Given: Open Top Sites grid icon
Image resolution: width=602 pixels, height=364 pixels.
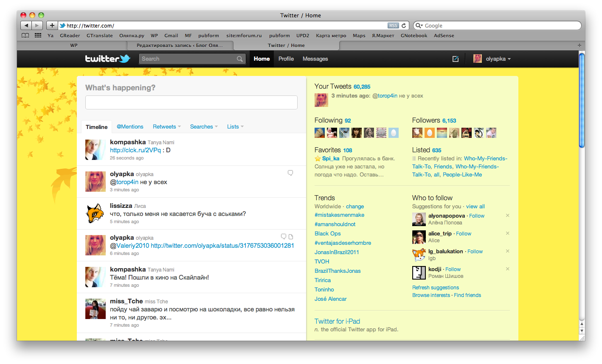Looking at the screenshot, I should coord(38,36).
